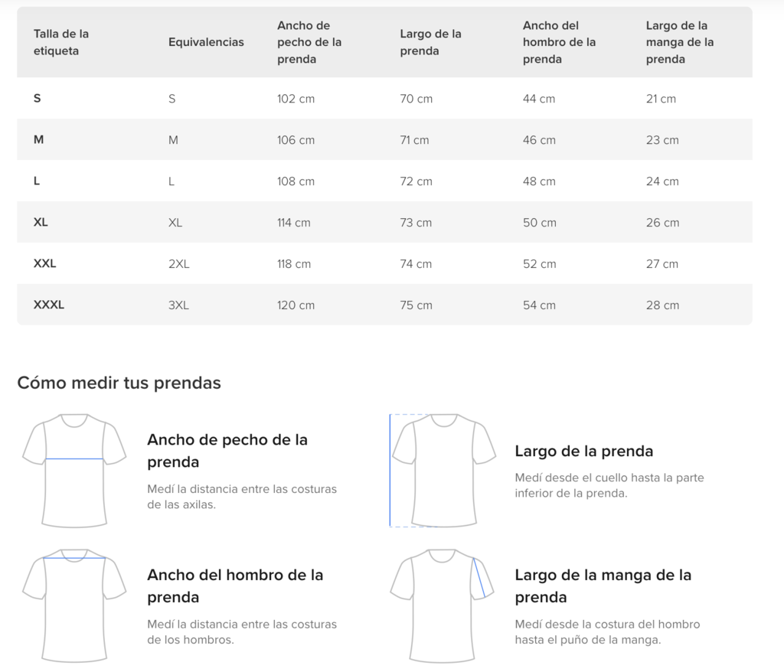The width and height of the screenshot is (784, 672).
Task: Select the XL size row label
Action: point(41,222)
